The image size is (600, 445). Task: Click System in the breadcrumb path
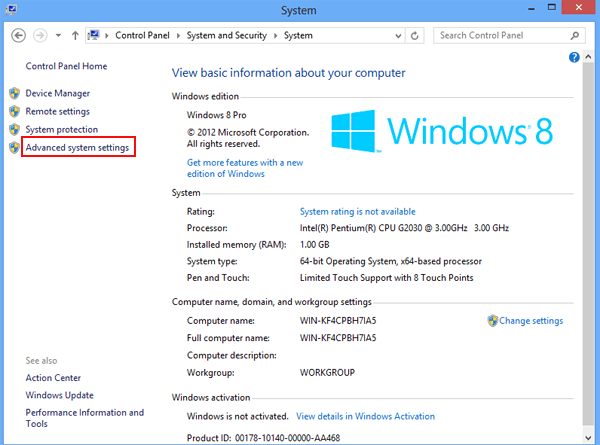[298, 35]
